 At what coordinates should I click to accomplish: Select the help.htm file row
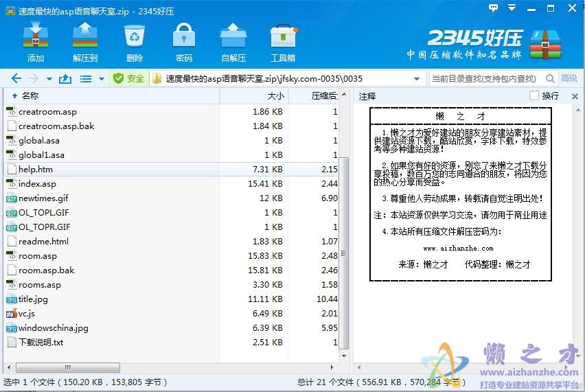(x=171, y=170)
